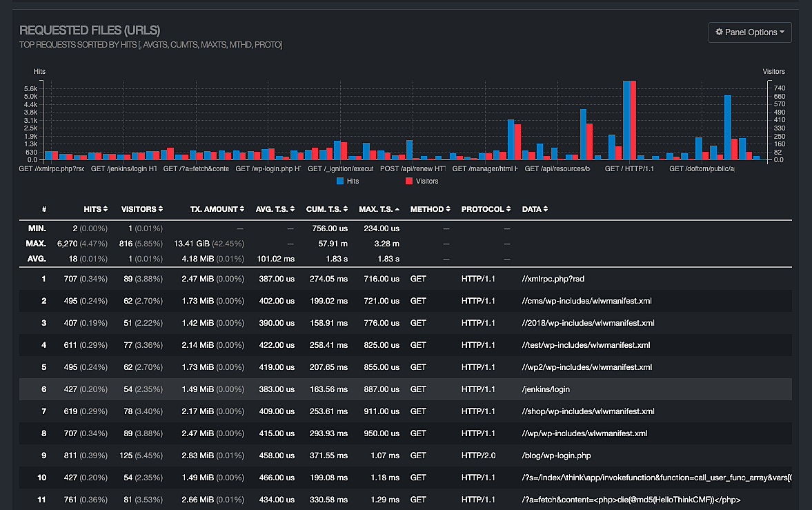Sort table by HITS column

[96, 209]
